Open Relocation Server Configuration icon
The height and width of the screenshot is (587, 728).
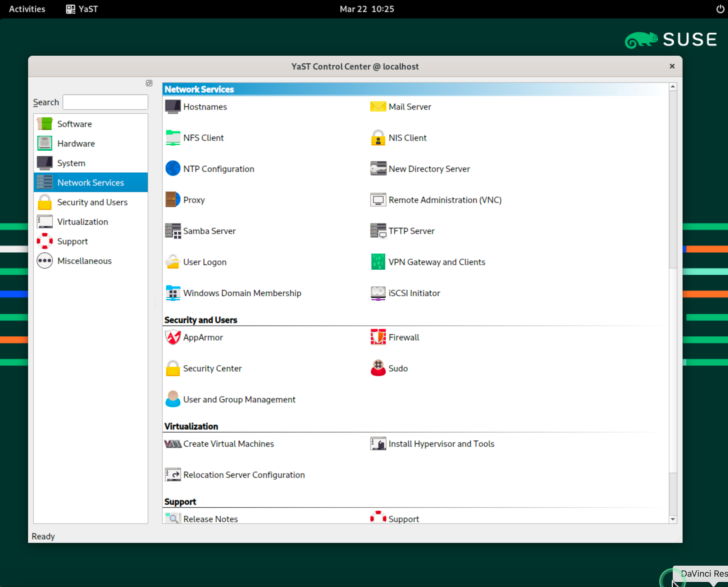click(173, 475)
